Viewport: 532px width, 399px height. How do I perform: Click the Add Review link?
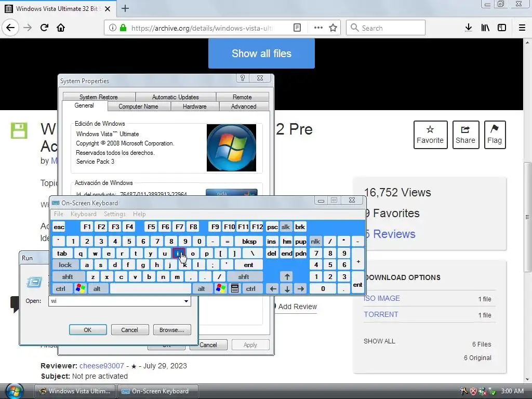click(297, 307)
